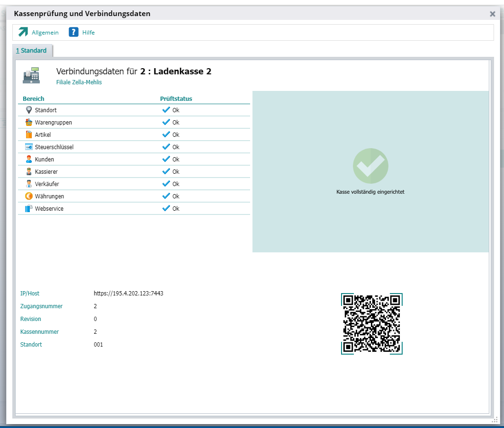
Task: Click the Verkäufer row Ok checkmark
Action: coord(166,184)
